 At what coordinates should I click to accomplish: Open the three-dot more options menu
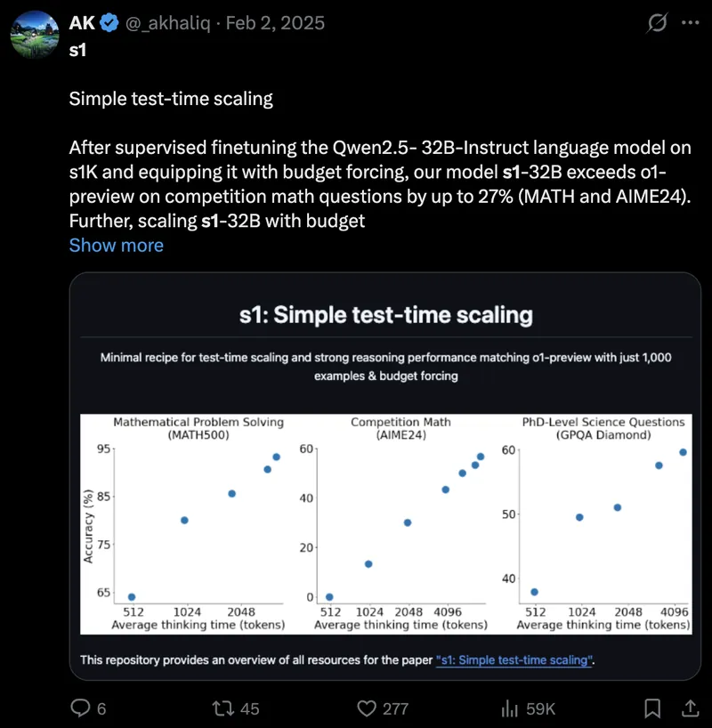(x=690, y=22)
